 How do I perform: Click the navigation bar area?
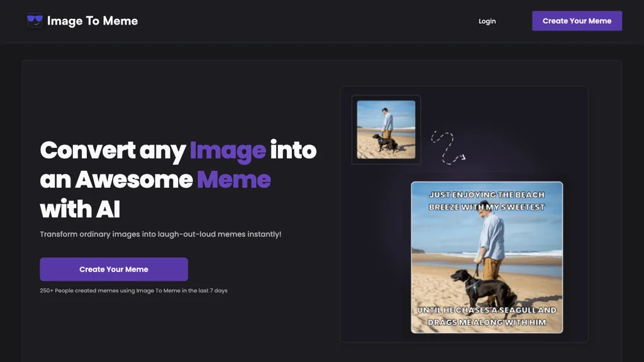click(x=322, y=21)
